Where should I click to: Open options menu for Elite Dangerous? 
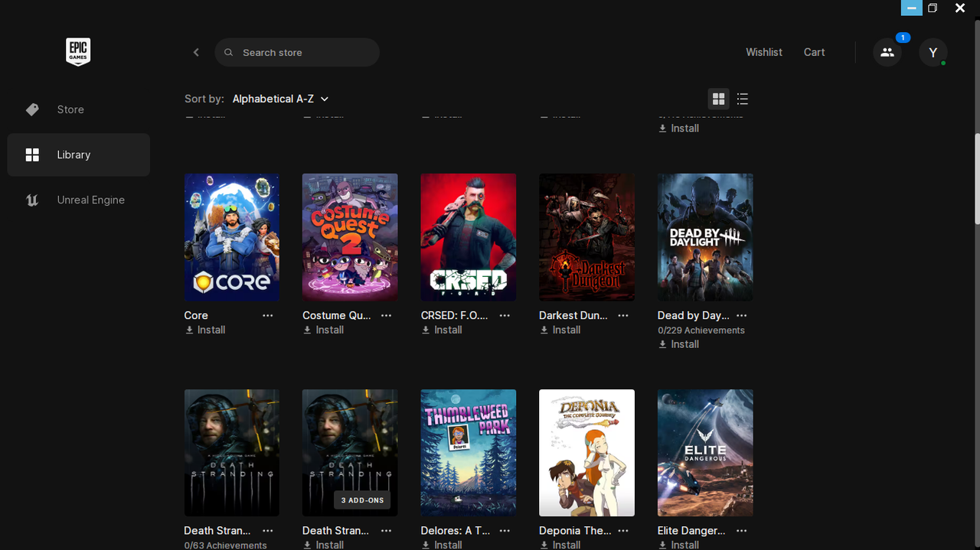point(741,531)
